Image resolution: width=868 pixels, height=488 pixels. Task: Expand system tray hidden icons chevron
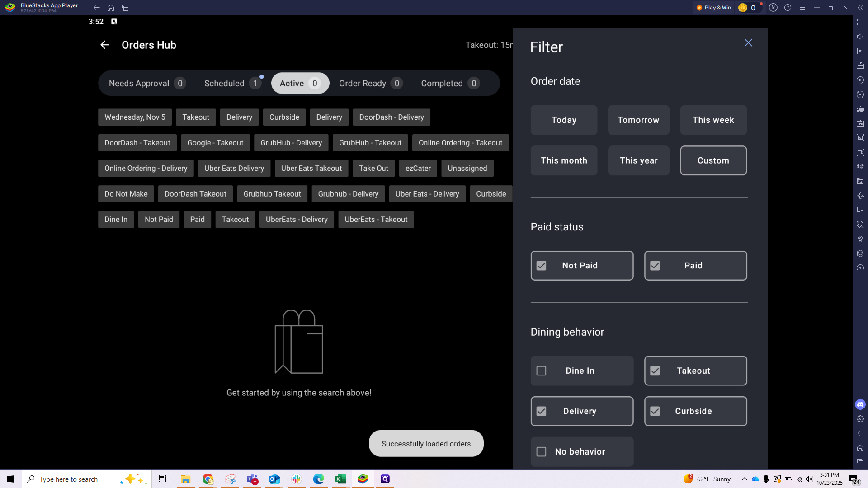click(x=744, y=479)
